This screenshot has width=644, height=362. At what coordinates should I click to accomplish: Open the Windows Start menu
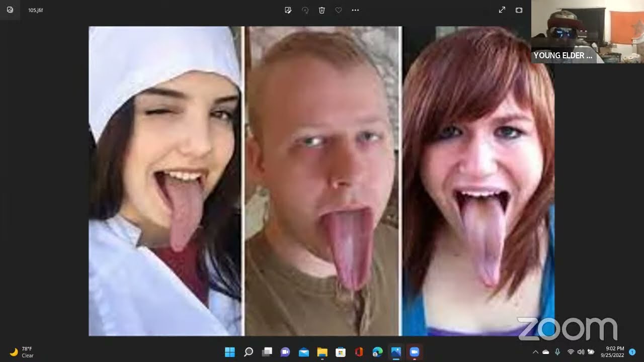tap(230, 352)
